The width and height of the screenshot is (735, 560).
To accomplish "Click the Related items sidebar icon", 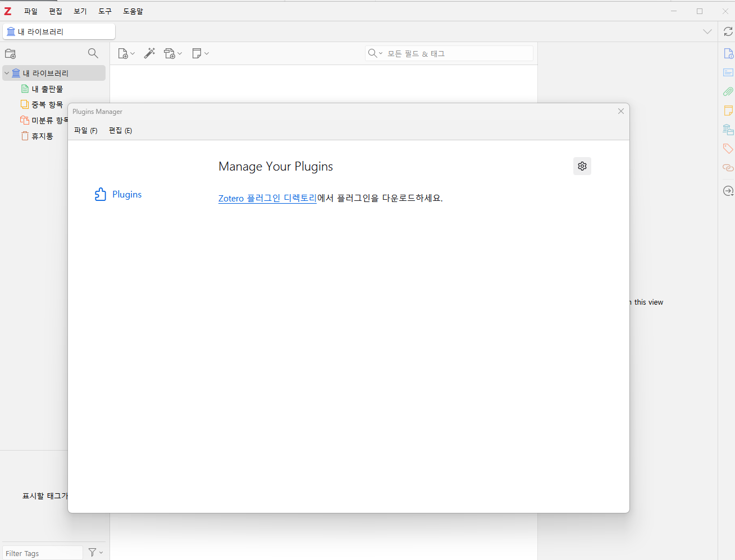I will 728,168.
